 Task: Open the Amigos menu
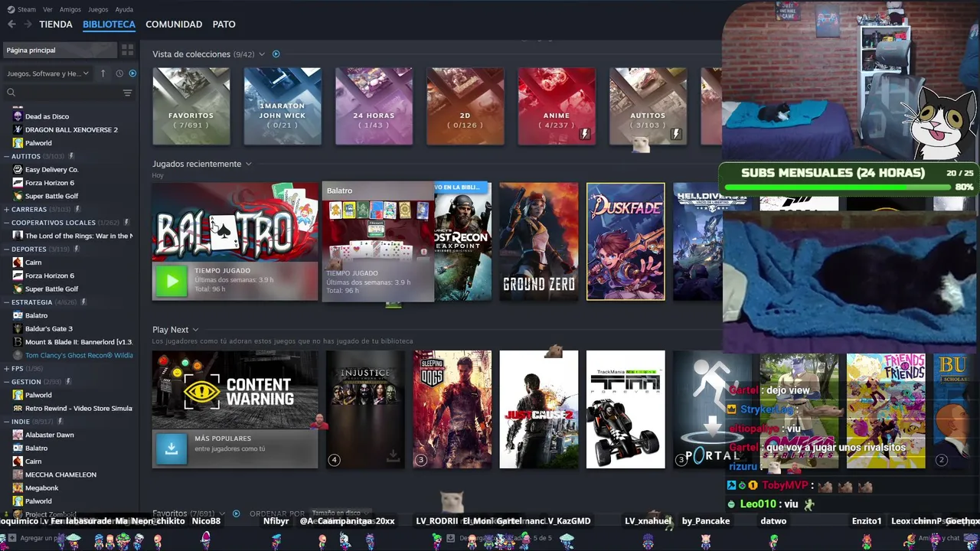(70, 9)
